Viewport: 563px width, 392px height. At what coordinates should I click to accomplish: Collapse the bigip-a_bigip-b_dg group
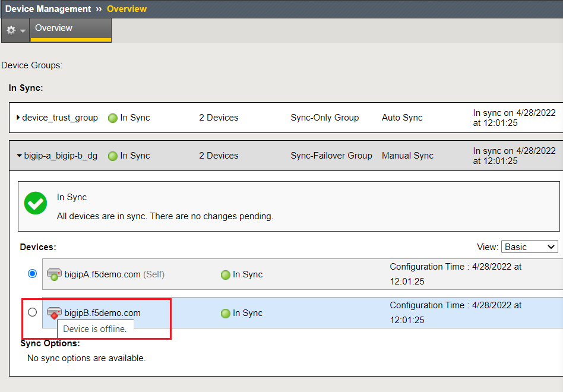click(20, 156)
